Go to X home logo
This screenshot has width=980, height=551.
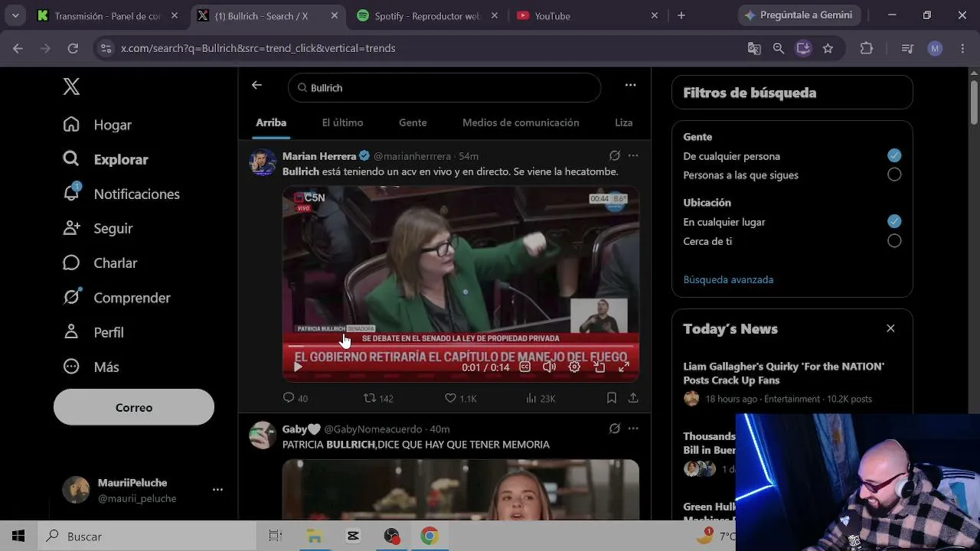tap(71, 87)
